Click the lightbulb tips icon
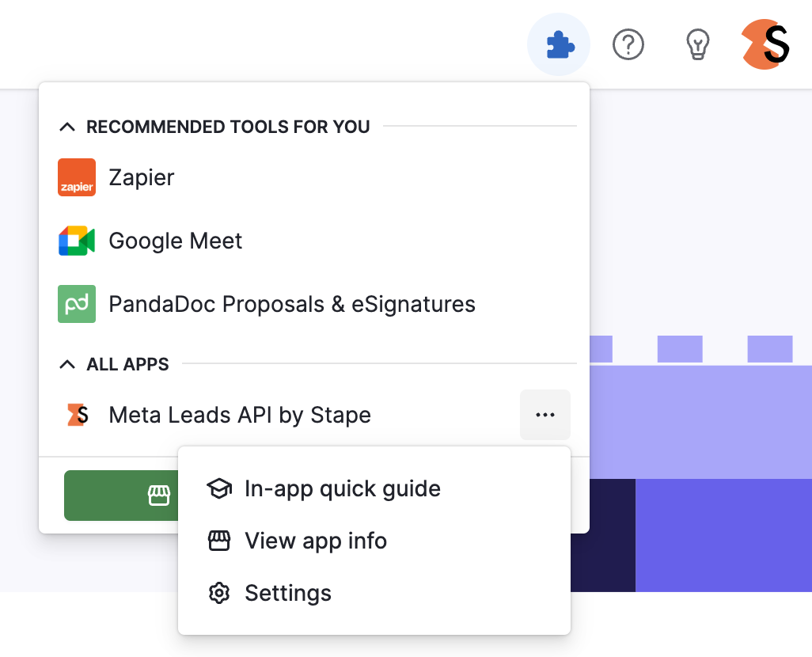 697,44
